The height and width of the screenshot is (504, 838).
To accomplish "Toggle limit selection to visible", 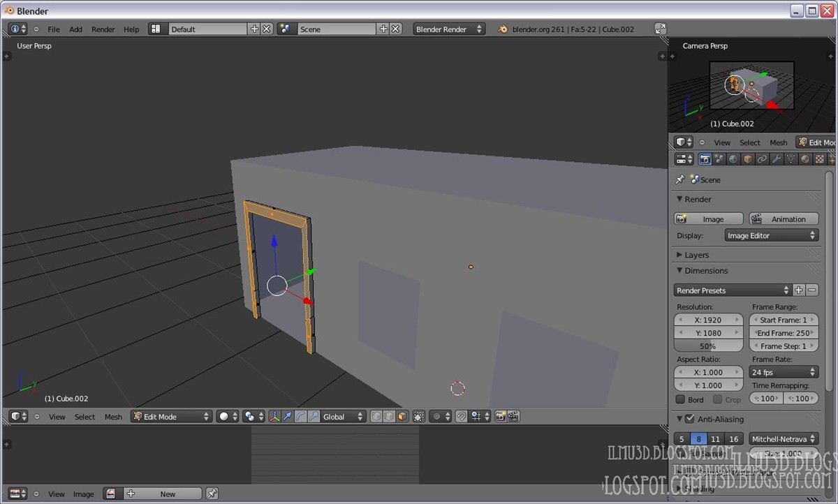I will pos(418,417).
